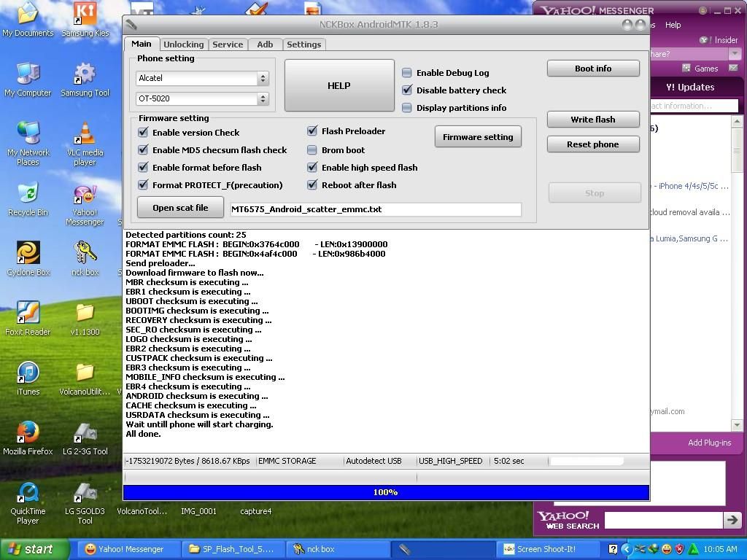Screen dimensions: 747x560
Task: Open the iTunes desktop icon
Action: coord(28,375)
